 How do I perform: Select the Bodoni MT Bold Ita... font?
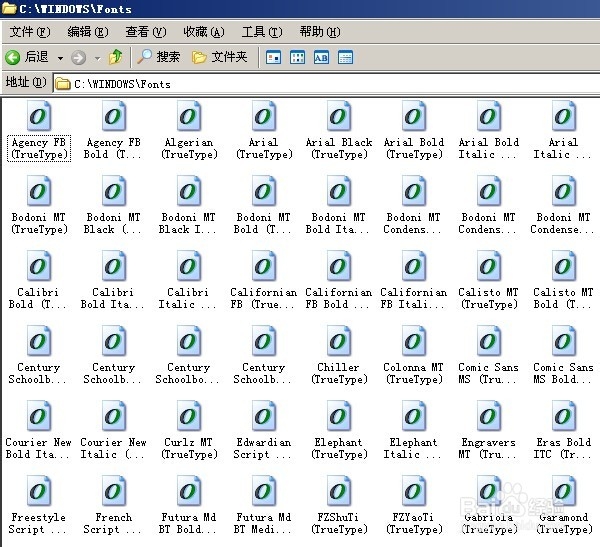point(338,205)
